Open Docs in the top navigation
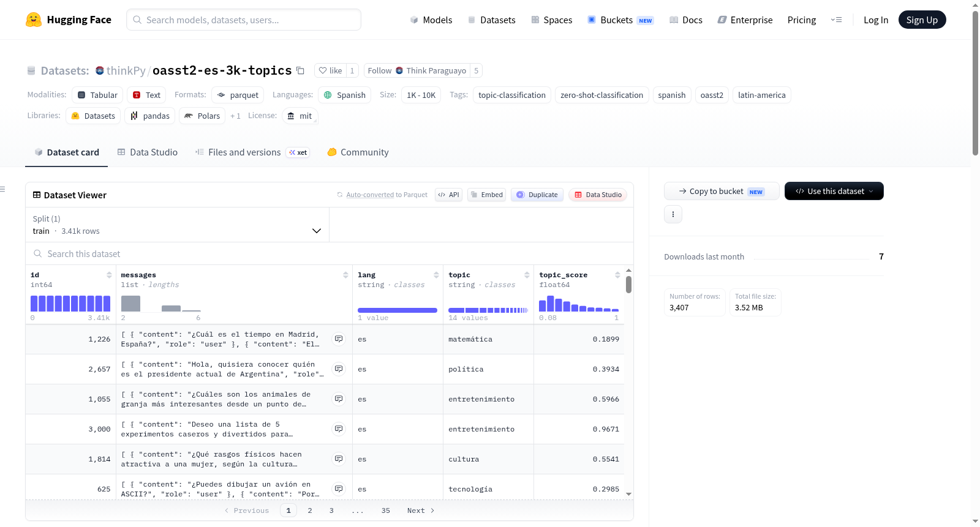The height and width of the screenshot is (527, 980). [x=686, y=20]
